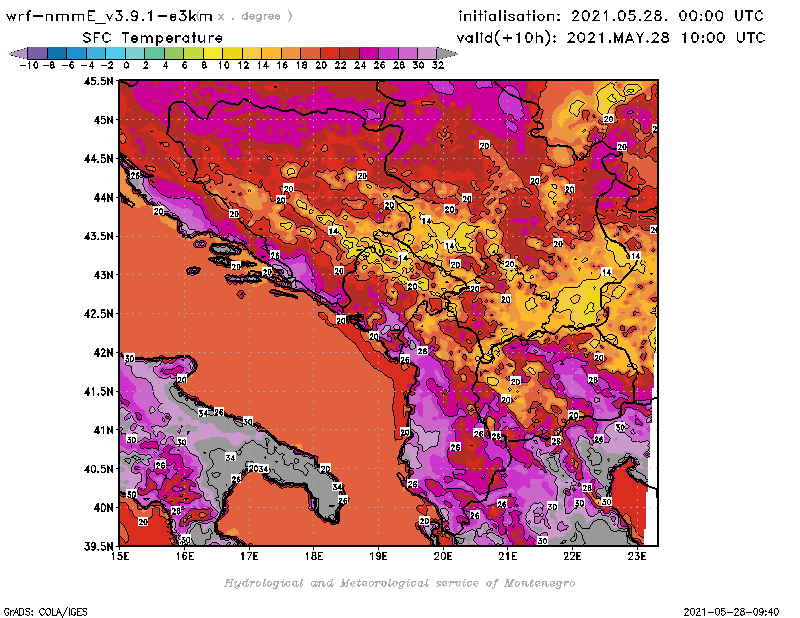The width and height of the screenshot is (800, 618).
Task: Click the "wrf-nmmE_v3.9.1-e3km" model name
Action: [x=109, y=16]
